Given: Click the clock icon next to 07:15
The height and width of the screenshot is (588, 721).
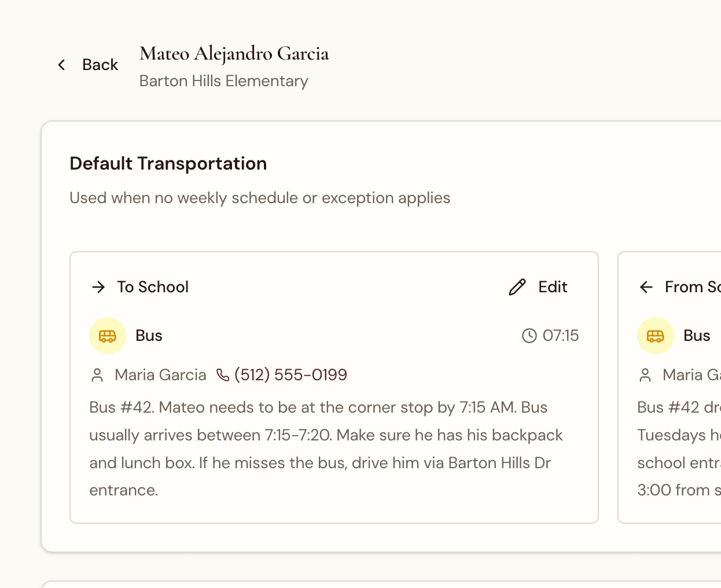Looking at the screenshot, I should pyautogui.click(x=529, y=335).
